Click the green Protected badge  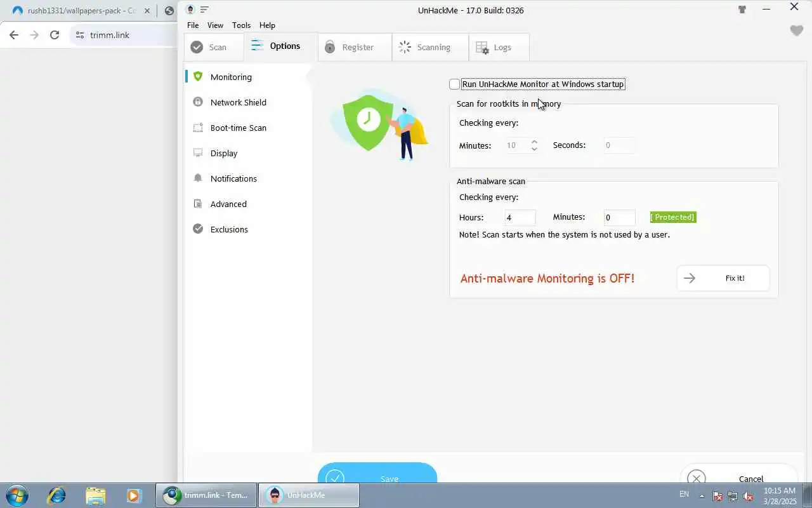[673, 217]
